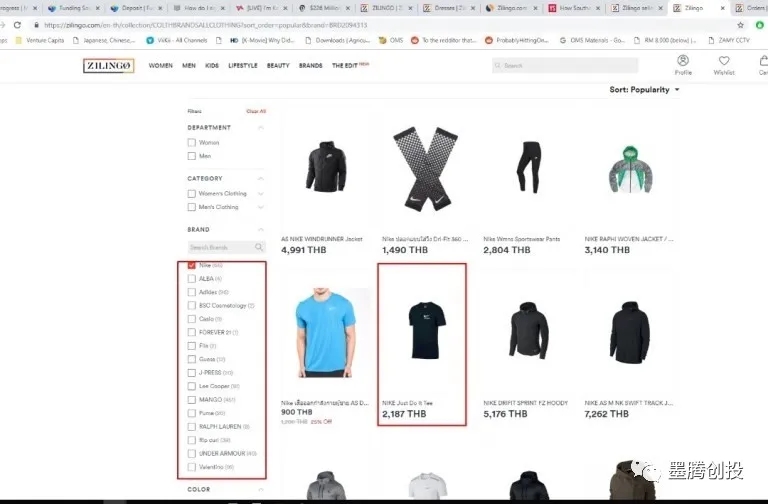
Task: Open the Viki - All Channels bookmark
Action: [177, 40]
